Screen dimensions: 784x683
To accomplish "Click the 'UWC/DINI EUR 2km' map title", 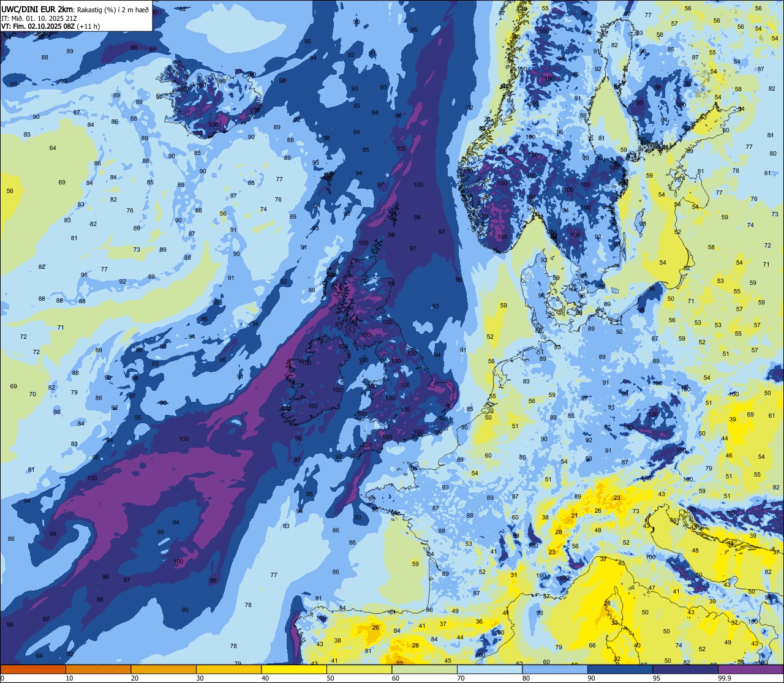I will (37, 9).
